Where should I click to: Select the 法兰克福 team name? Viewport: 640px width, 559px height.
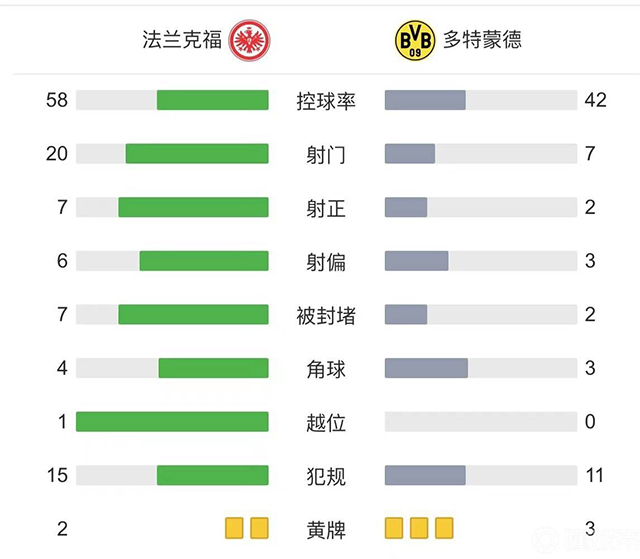(181, 40)
